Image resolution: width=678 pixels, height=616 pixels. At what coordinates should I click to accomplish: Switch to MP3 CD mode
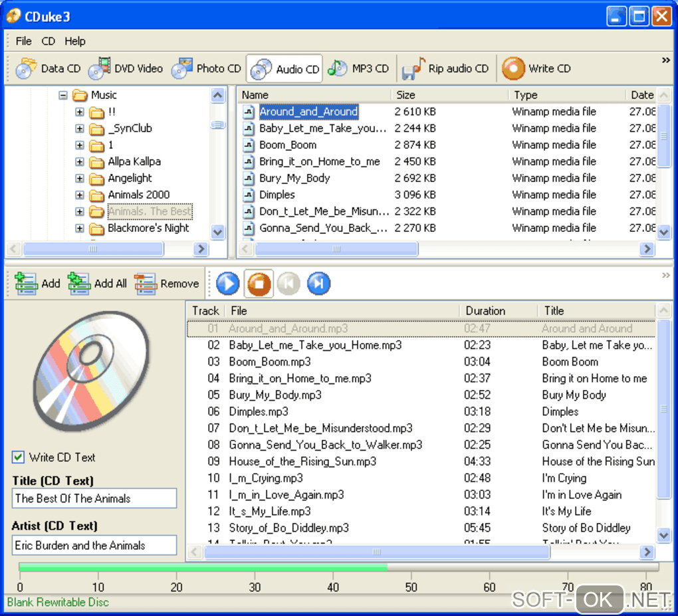358,68
